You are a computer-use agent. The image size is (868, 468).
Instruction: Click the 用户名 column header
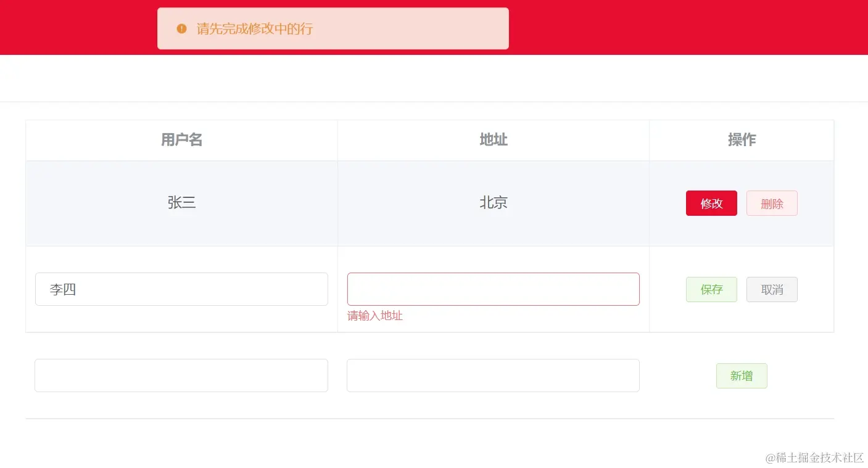point(181,140)
